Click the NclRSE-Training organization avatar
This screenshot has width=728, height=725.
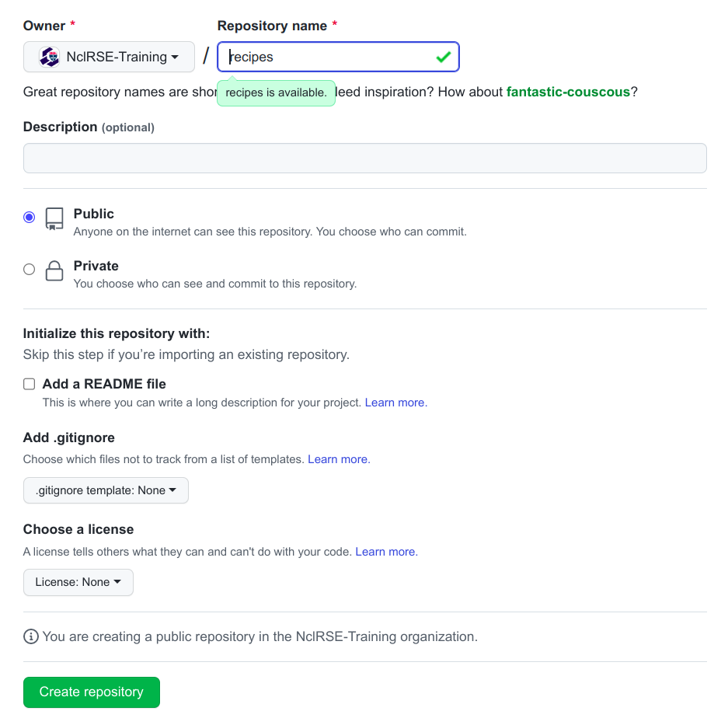[x=49, y=56]
